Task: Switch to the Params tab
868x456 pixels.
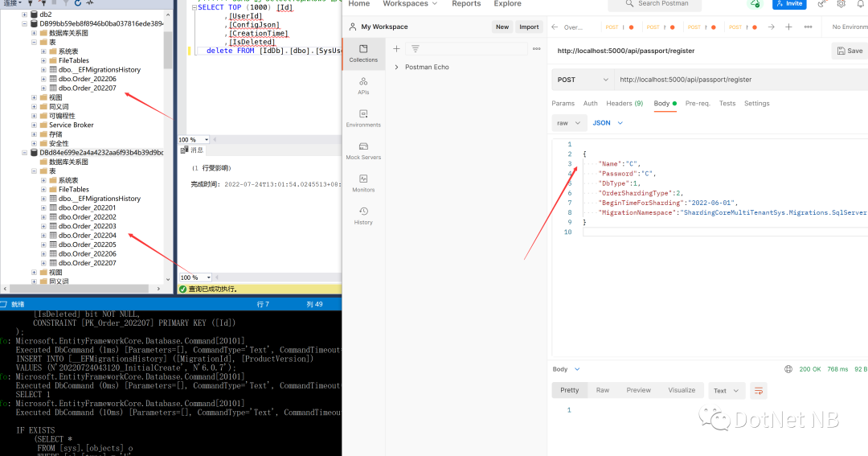Action: tap(563, 104)
